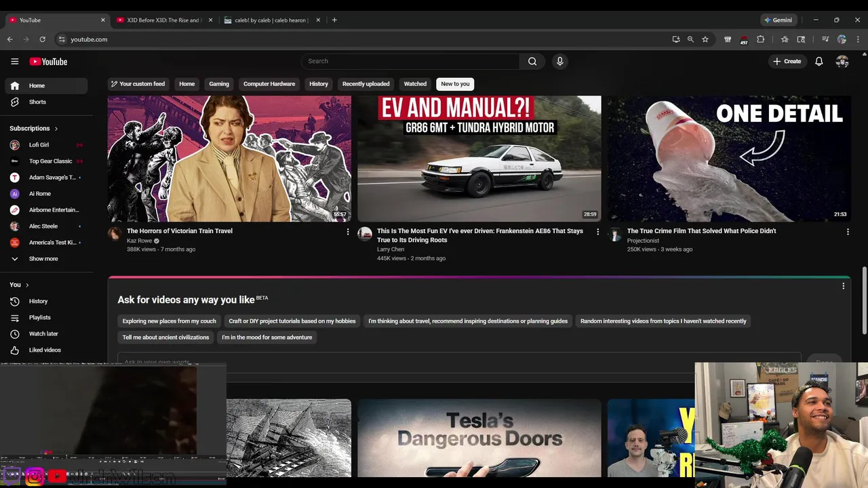Image resolution: width=868 pixels, height=488 pixels.
Task: Open The Horrors of Victorian Train Travel title
Action: [x=180, y=231]
